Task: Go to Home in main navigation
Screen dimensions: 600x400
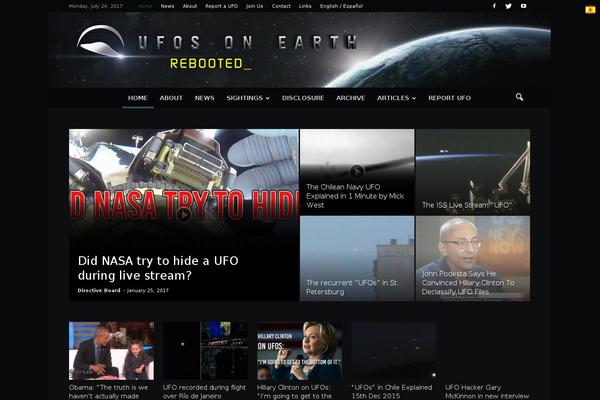Action: (x=138, y=98)
